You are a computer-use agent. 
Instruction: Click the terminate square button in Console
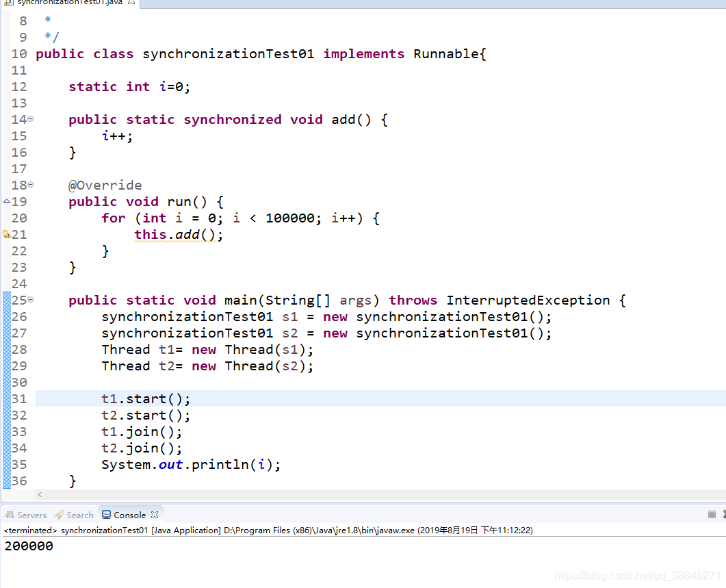[712, 514]
